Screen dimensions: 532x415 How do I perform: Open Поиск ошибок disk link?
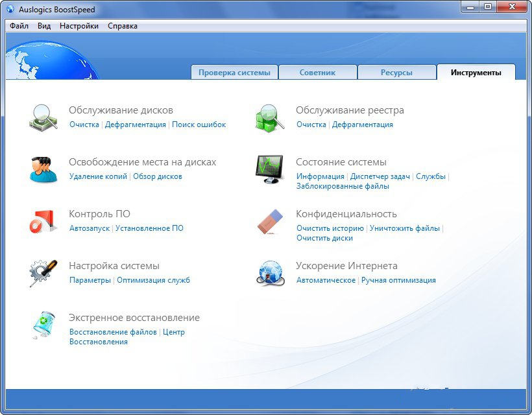199,124
